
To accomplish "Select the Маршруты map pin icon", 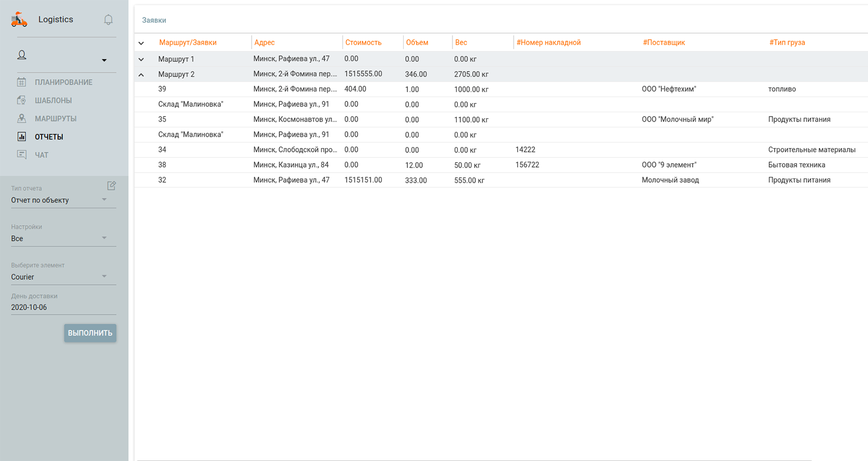I will pyautogui.click(x=22, y=118).
